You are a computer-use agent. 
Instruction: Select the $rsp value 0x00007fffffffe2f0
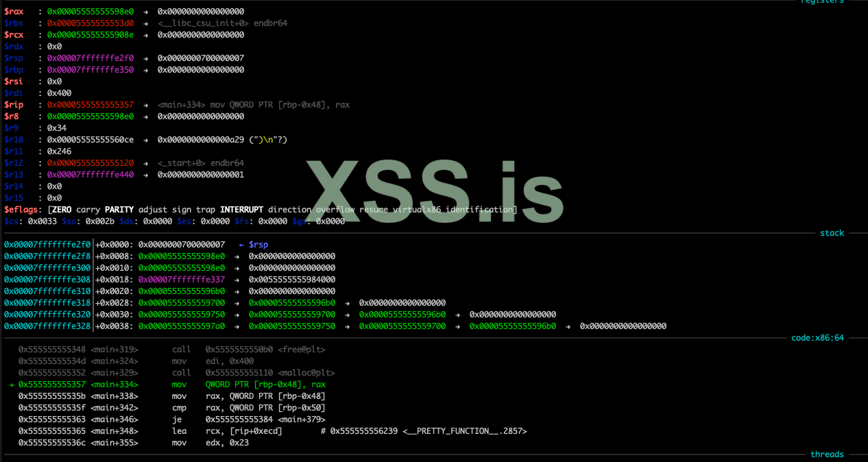(x=91, y=58)
